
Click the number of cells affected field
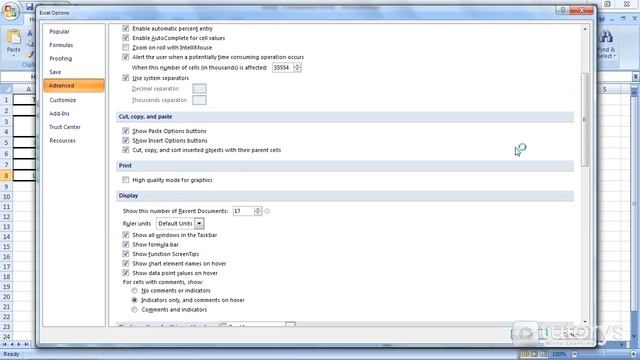click(x=283, y=68)
